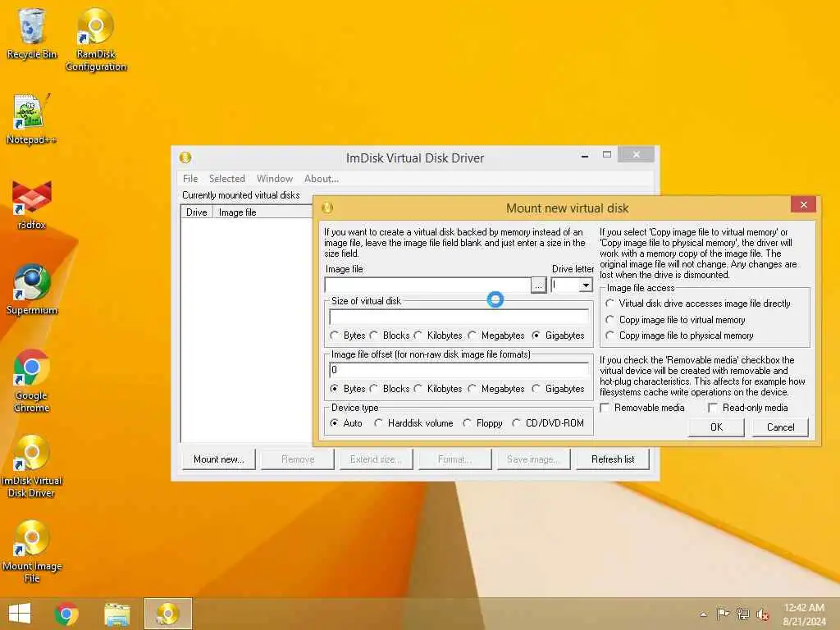Launch Google Chrome from the desktop
Viewport: 840px width, 630px height.
[32, 381]
